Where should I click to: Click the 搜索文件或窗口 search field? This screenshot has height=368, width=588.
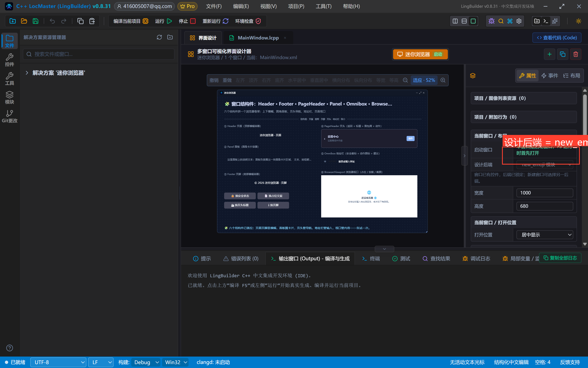(99, 54)
